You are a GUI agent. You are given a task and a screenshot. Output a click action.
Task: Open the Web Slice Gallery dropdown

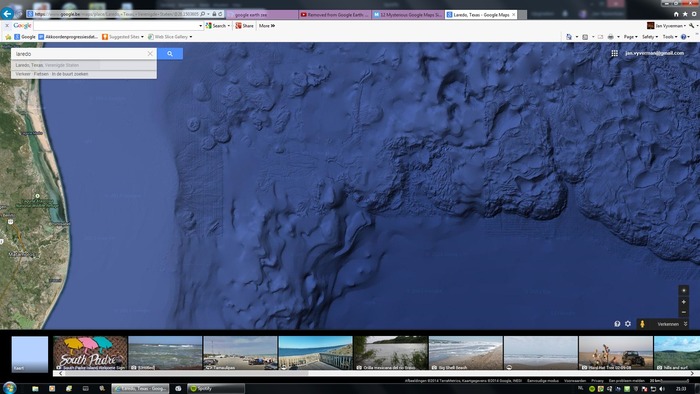point(170,37)
